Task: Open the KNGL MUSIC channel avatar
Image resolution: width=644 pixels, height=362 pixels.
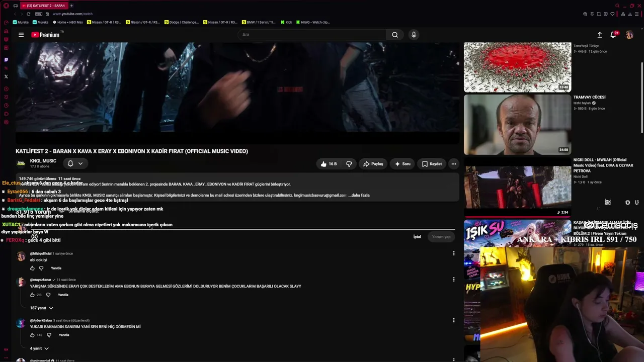Action: point(21,163)
